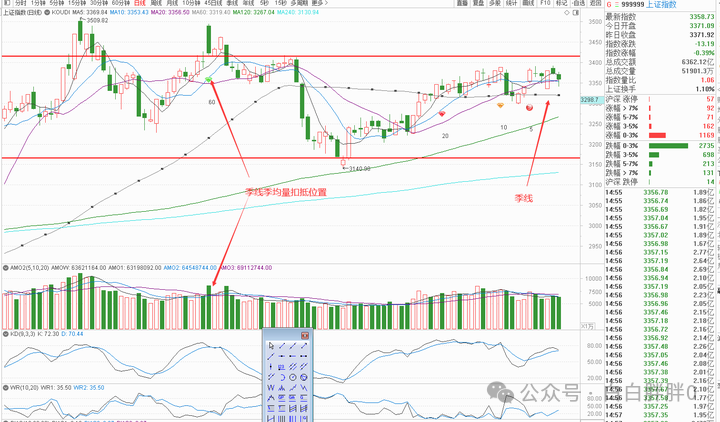720x422 pixels.
Task: Click the diamond icon at chart top-right
Action: coord(567,12)
